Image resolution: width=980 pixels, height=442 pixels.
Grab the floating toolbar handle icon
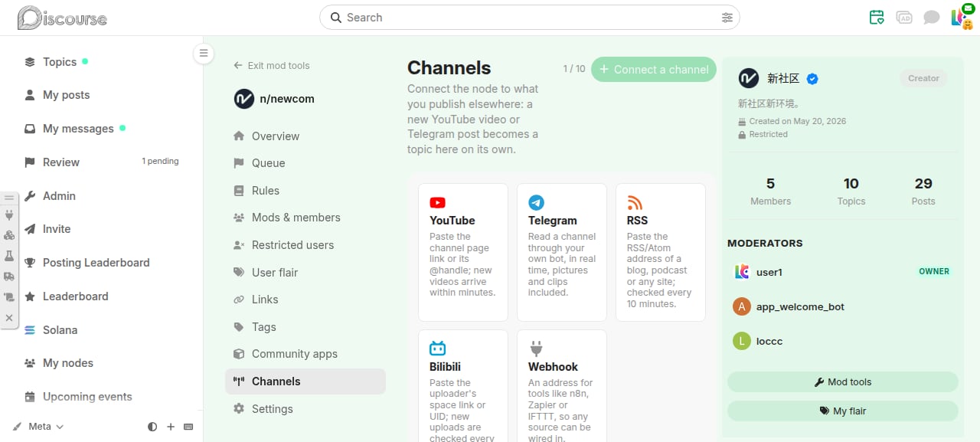9,198
